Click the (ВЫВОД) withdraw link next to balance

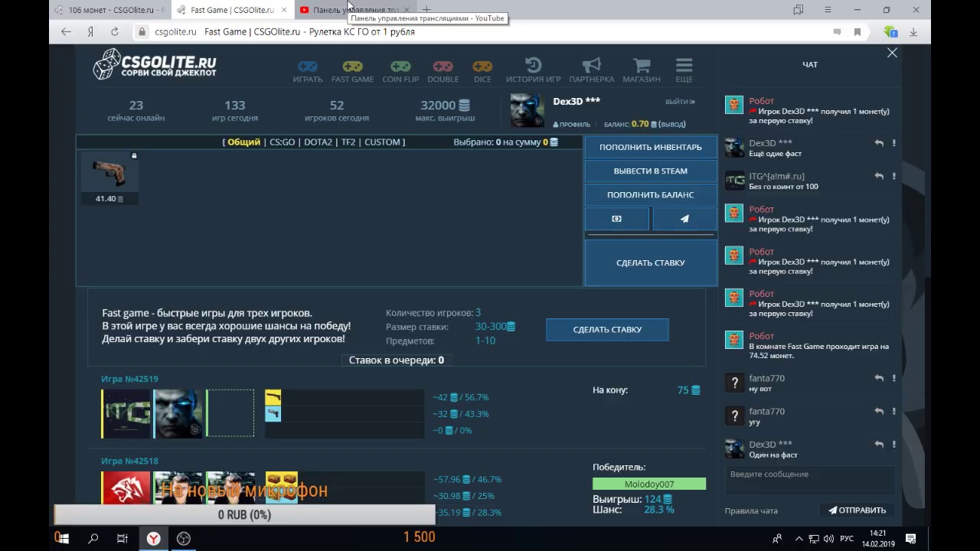pyautogui.click(x=672, y=124)
